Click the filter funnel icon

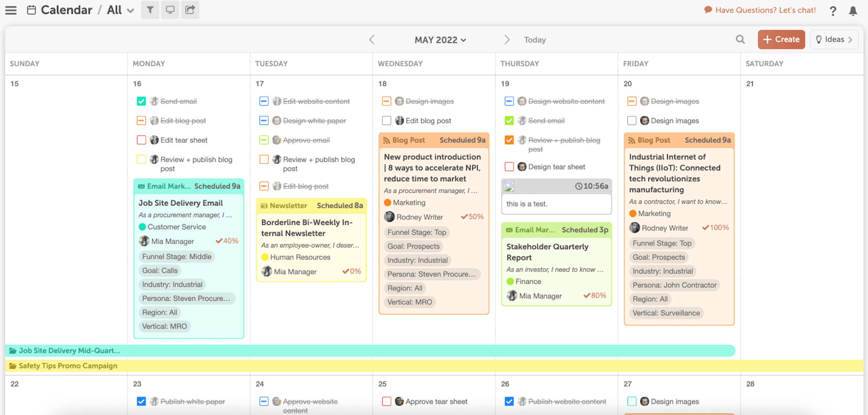[x=150, y=10]
